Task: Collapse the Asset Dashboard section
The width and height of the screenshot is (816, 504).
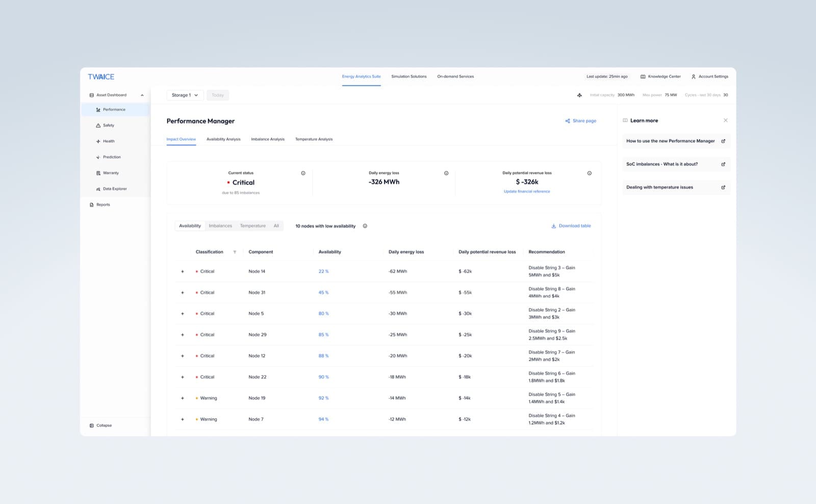Action: pos(142,95)
